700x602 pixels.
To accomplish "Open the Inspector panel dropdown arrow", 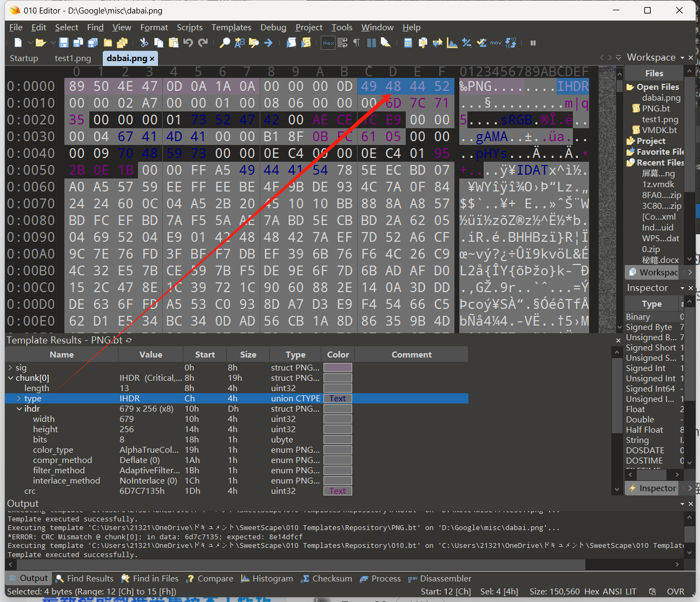I will (682, 288).
